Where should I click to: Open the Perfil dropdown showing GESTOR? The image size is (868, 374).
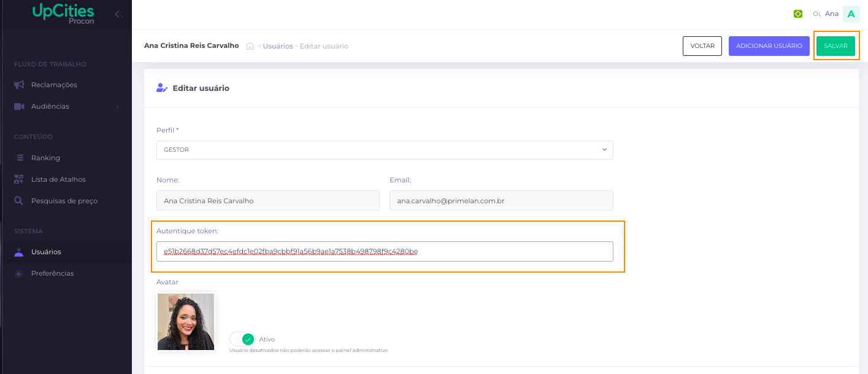pos(385,149)
